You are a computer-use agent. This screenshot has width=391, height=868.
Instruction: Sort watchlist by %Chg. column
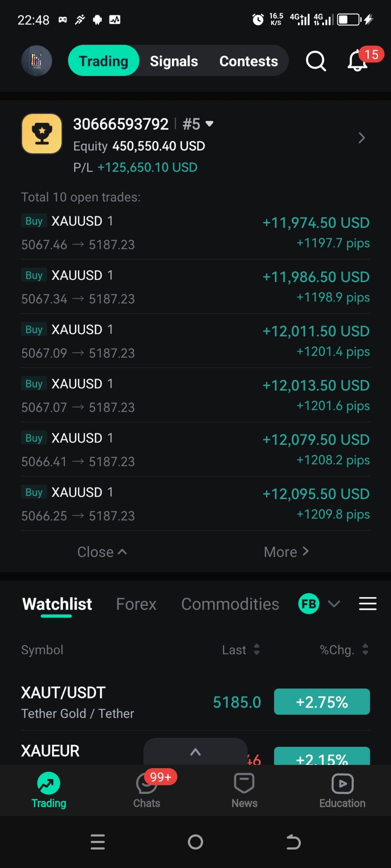[x=344, y=650]
